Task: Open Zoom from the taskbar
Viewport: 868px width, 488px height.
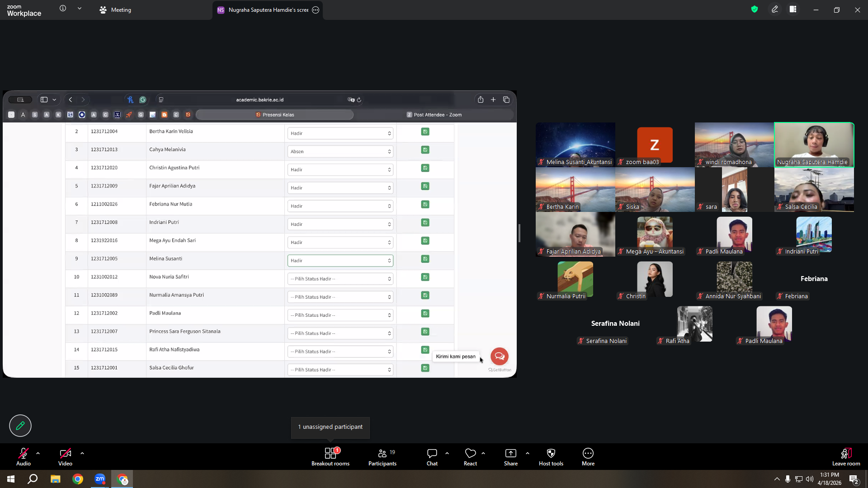Action: 100,479
